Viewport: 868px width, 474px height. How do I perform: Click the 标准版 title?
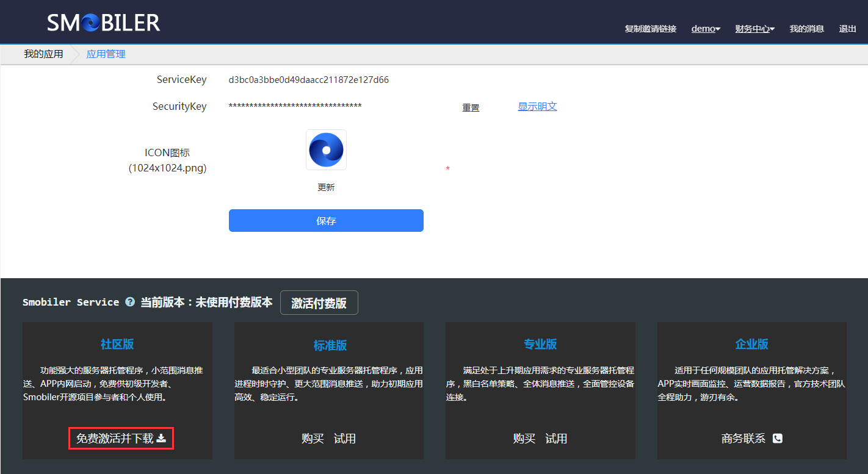pyautogui.click(x=330, y=345)
